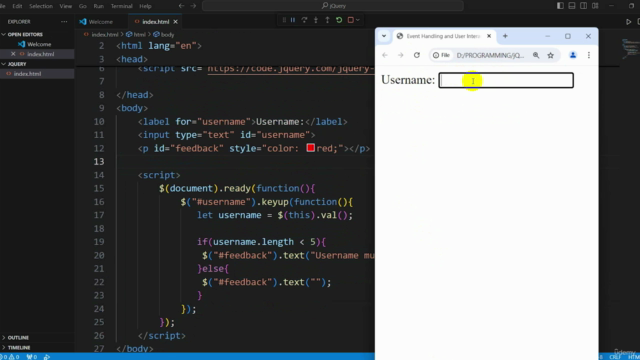Screen dimensions: 640x360
Task: Reload the page in Chrome
Action: pos(417,55)
